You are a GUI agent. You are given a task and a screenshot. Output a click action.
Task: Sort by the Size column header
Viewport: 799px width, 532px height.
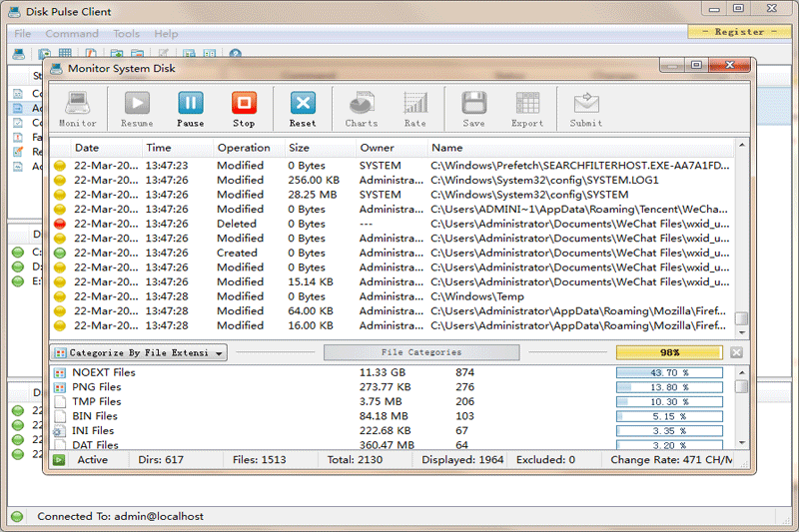(x=320, y=148)
